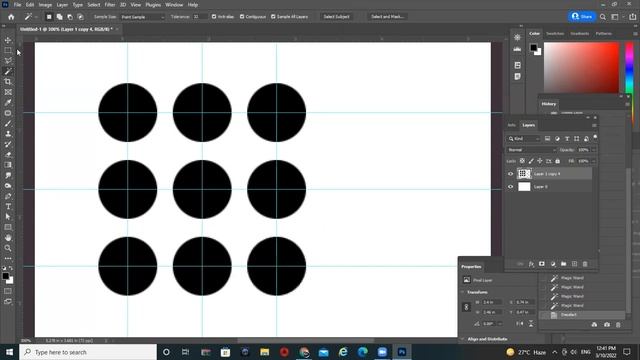Switch to the Swatches tab

555,33
